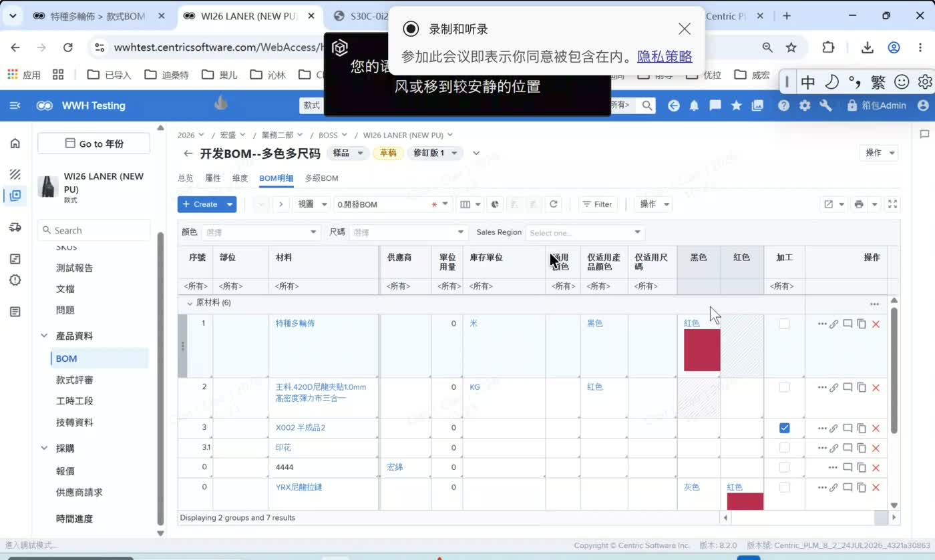The height and width of the screenshot is (560, 935).
Task: Switch to the 多級BOM tab
Action: (x=321, y=178)
